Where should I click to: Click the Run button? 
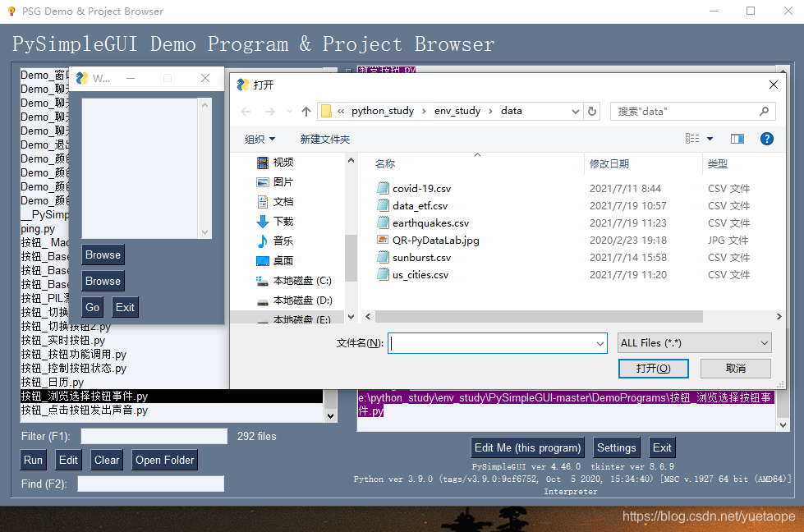(34, 460)
